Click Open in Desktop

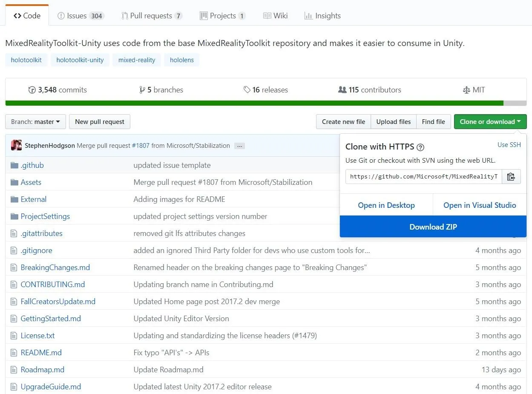click(x=386, y=205)
